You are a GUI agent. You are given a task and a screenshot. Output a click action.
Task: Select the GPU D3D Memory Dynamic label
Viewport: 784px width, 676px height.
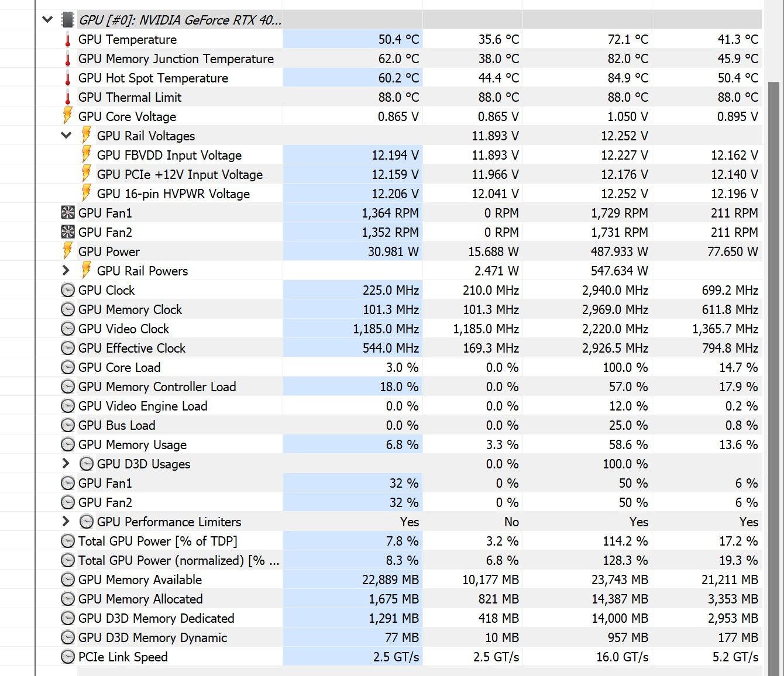tap(153, 638)
